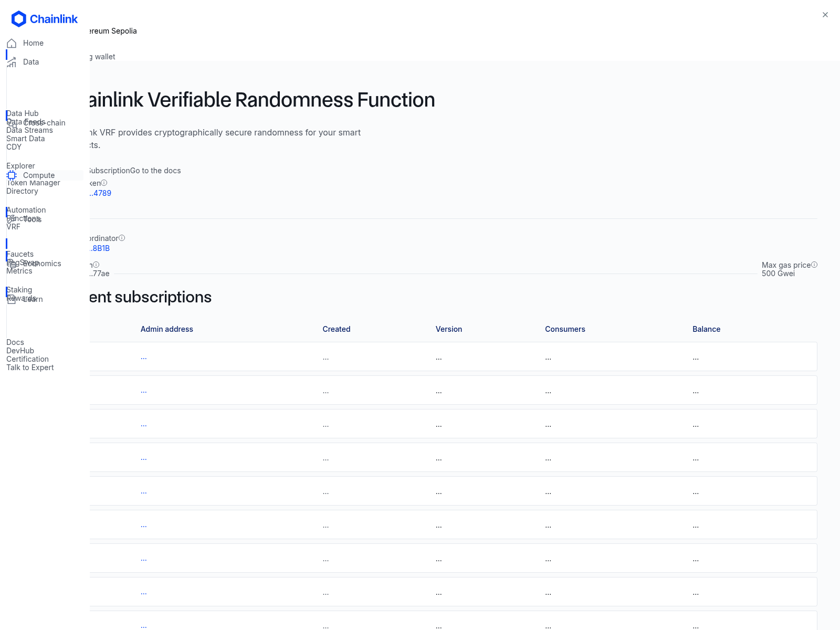Click the Version column header

tap(449, 329)
